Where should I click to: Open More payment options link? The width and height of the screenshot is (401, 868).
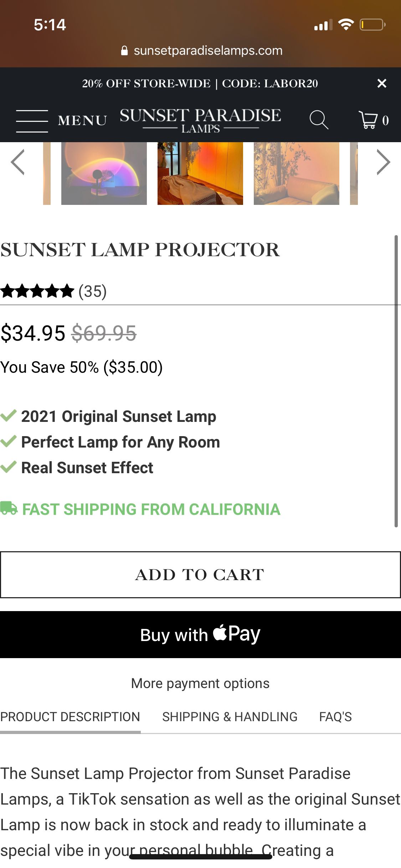(200, 683)
